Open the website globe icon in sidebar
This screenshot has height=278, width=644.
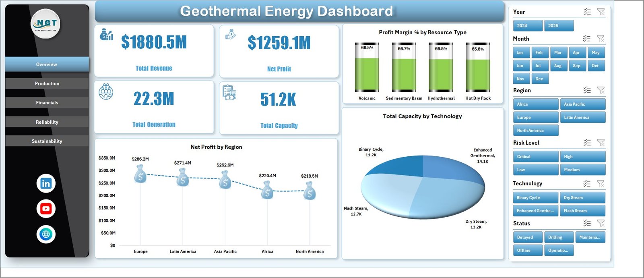pos(46,234)
